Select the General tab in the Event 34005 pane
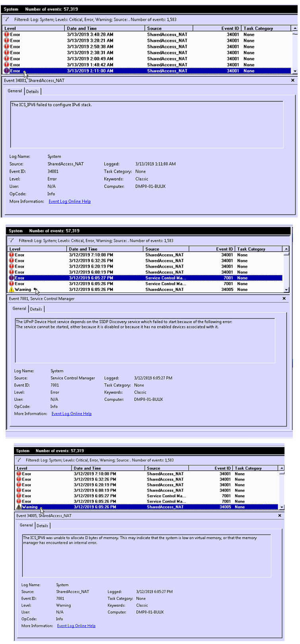This screenshot has width=300, height=644. 26,525
